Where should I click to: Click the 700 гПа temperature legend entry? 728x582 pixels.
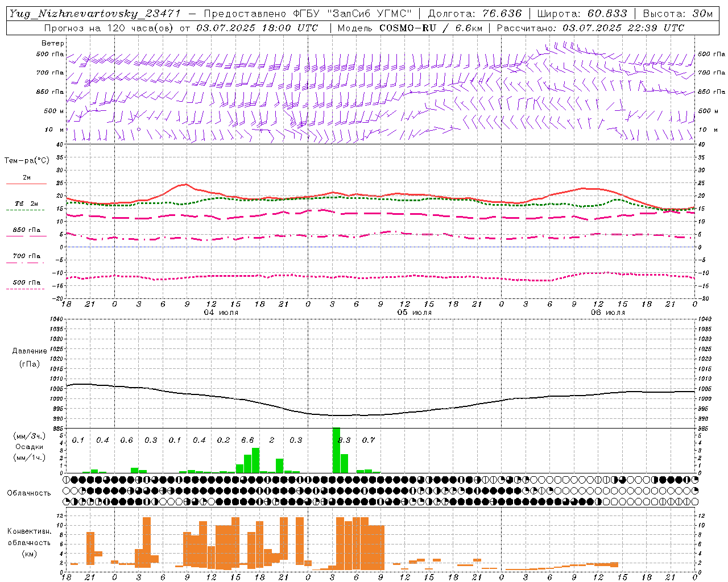pyautogui.click(x=27, y=256)
